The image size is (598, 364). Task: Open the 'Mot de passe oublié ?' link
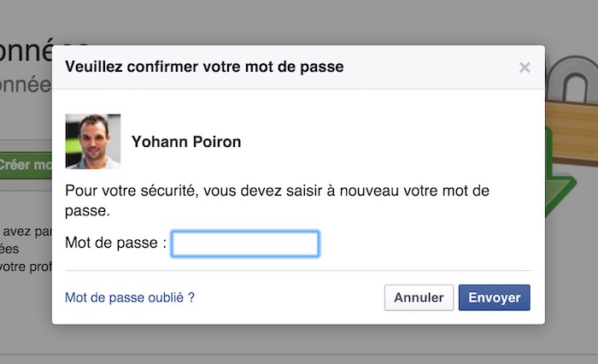pos(130,297)
